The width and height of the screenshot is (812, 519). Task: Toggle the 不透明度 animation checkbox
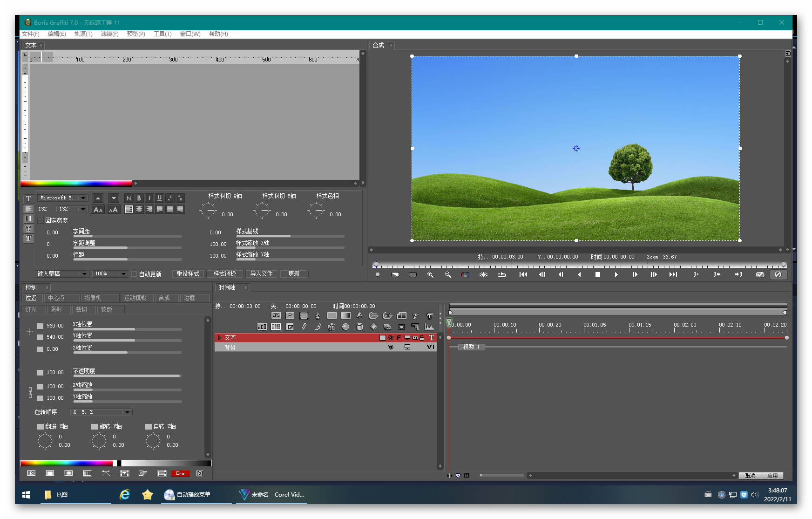click(x=40, y=373)
